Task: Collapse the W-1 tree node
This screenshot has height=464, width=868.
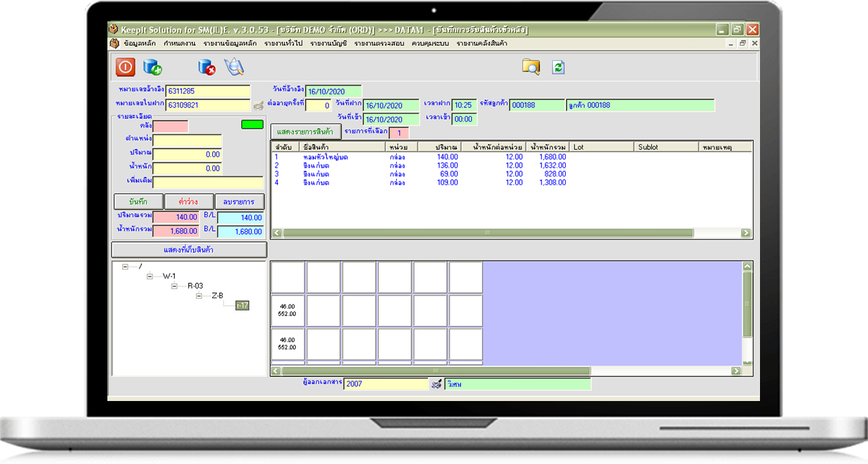Action: (150, 276)
